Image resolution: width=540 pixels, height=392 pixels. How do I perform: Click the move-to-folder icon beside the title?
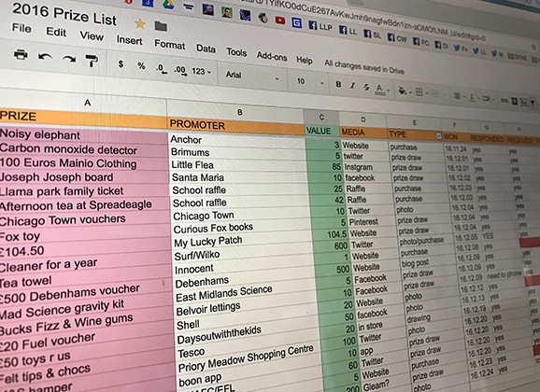pyautogui.click(x=161, y=26)
